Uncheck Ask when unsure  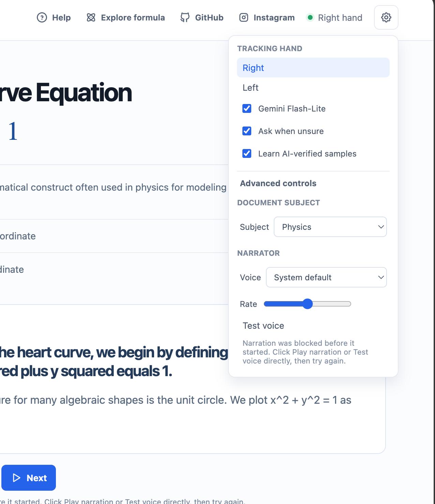pos(247,131)
